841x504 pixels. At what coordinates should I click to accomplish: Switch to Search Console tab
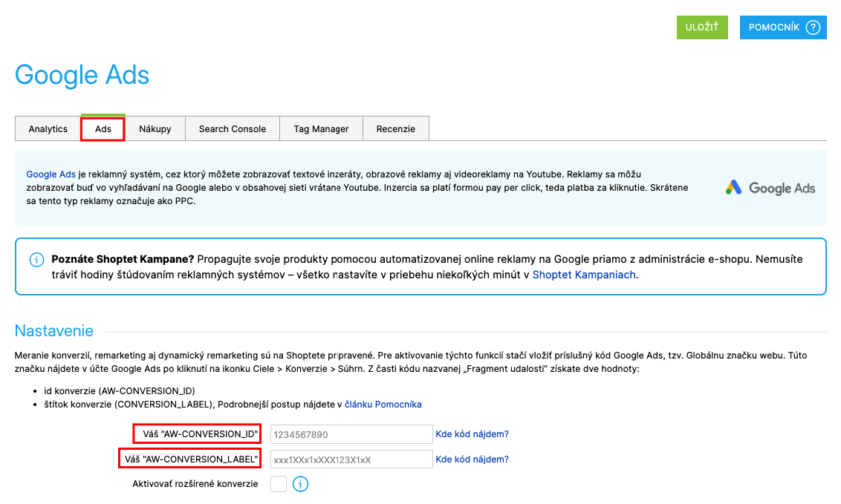click(x=233, y=128)
